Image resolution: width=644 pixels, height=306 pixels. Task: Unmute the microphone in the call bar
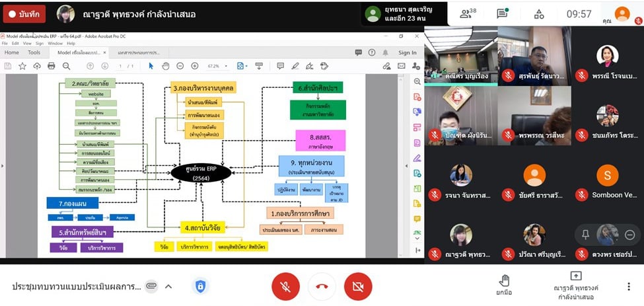[x=285, y=286]
